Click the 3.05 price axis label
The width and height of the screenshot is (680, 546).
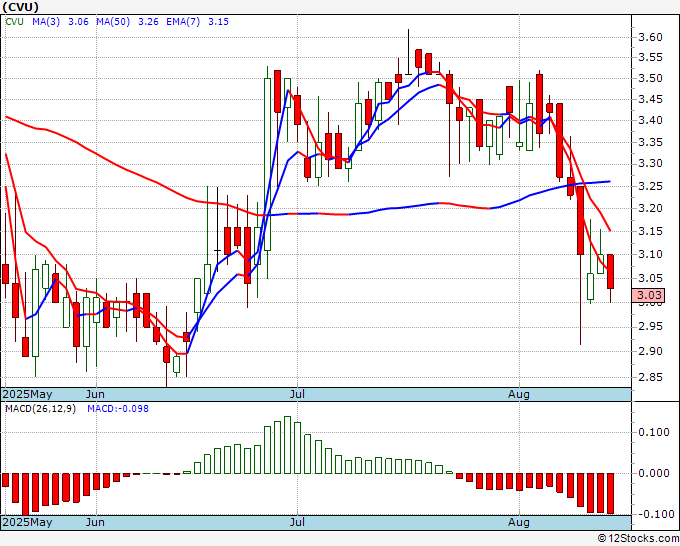pos(651,278)
